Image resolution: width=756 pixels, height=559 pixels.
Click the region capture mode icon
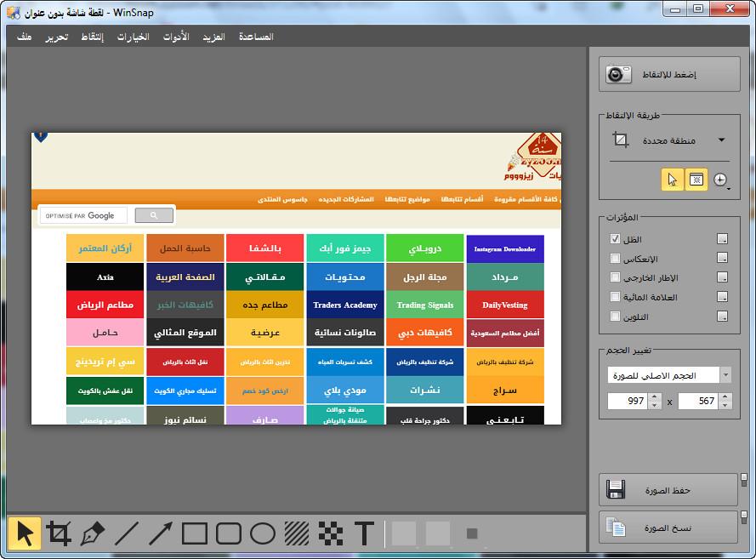tap(620, 140)
